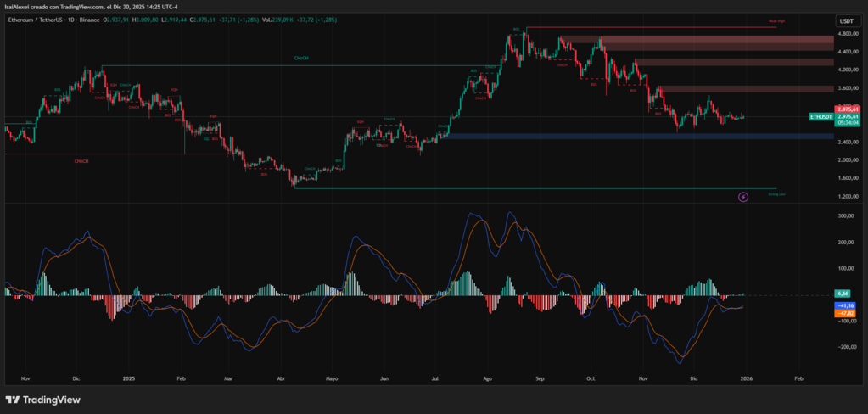Click the Ago month on the time axis
Viewport: 868px width, 414px height.
pyautogui.click(x=487, y=380)
